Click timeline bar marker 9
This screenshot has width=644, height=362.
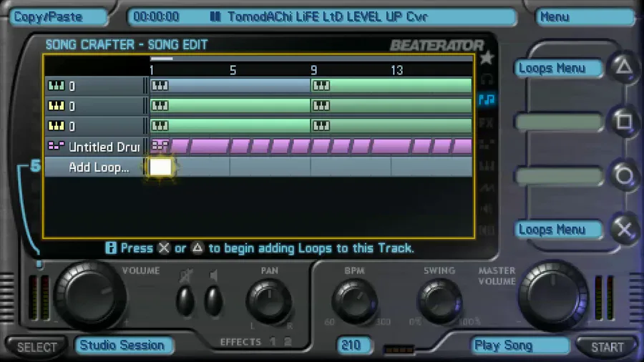314,70
